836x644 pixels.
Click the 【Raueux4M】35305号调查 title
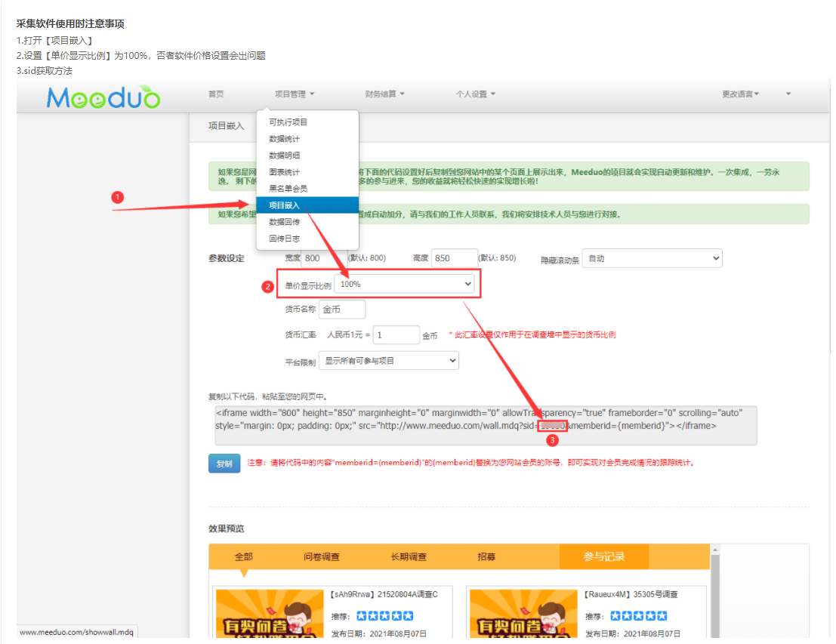[631, 594]
